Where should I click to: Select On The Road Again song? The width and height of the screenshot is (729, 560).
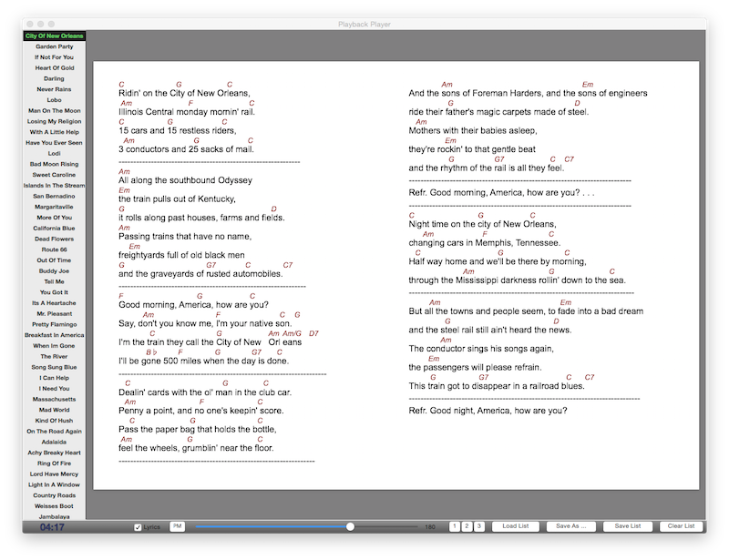[55, 432]
